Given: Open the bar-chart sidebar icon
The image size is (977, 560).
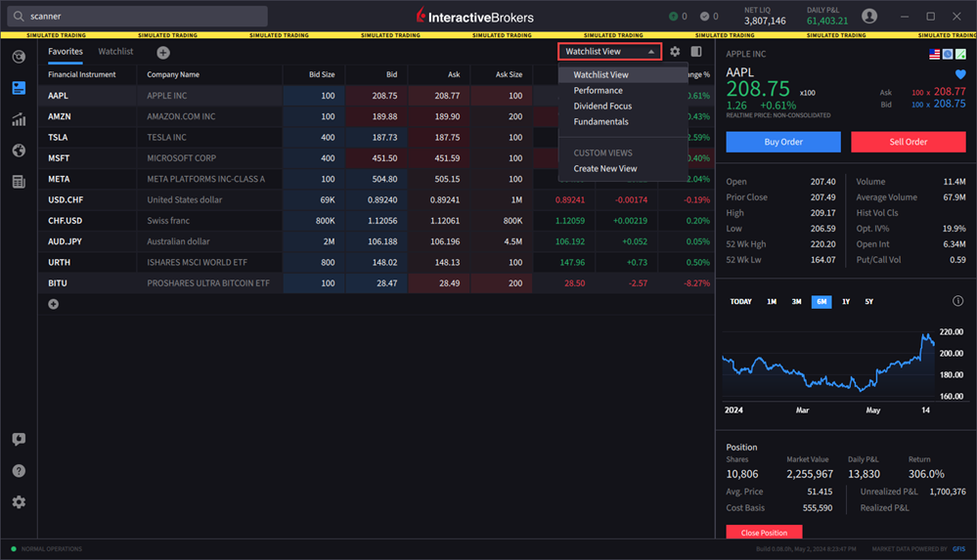Looking at the screenshot, I should pyautogui.click(x=19, y=119).
